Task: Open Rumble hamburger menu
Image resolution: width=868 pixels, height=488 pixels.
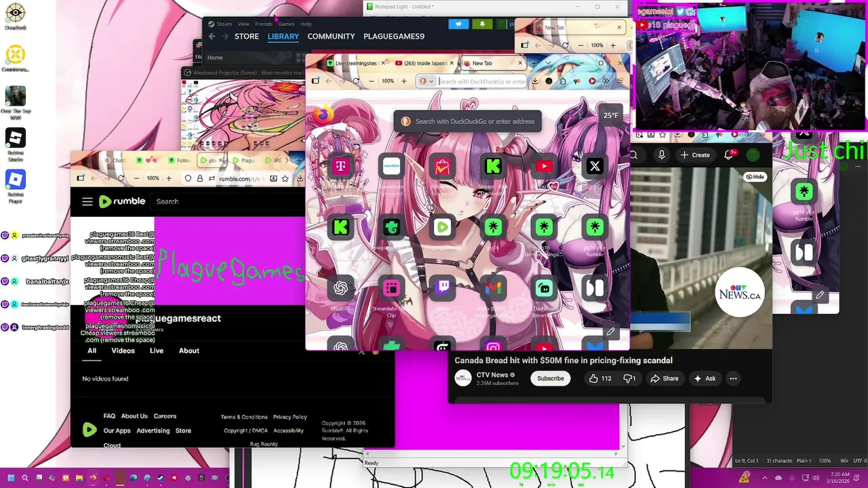Action: pyautogui.click(x=87, y=201)
